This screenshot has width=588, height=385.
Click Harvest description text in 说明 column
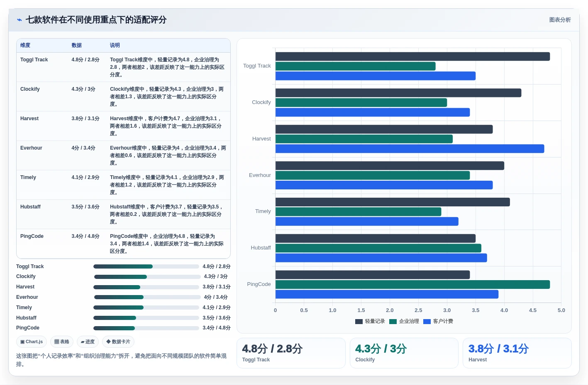pyautogui.click(x=166, y=126)
